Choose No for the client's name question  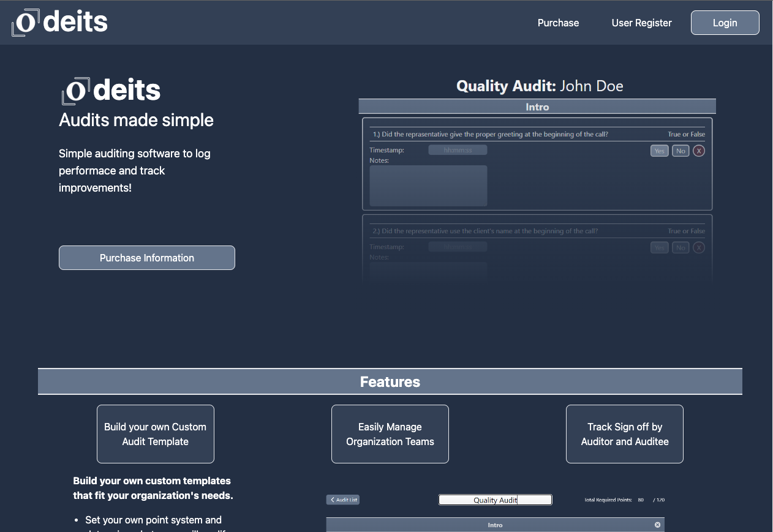680,247
